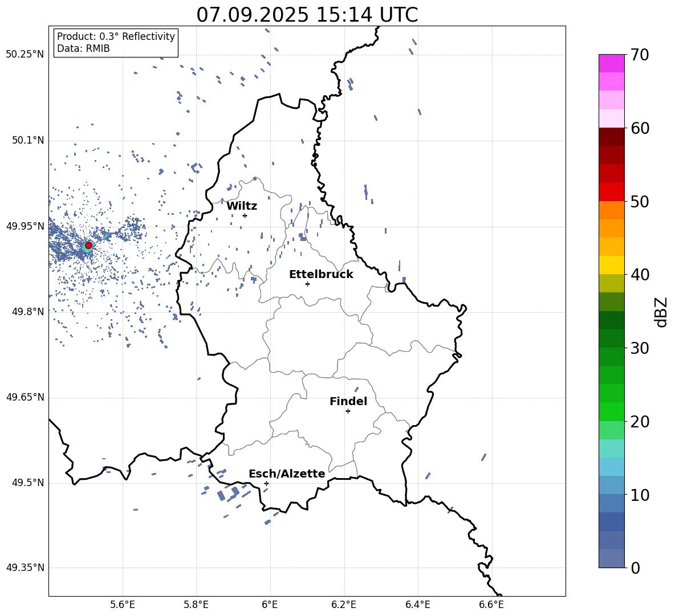
Task: Click the 49.8°N latitude label
Action: pyautogui.click(x=28, y=312)
